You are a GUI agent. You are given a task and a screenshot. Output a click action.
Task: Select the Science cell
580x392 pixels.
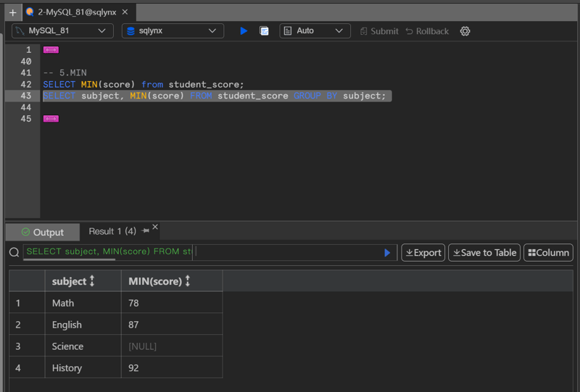pyautogui.click(x=83, y=346)
